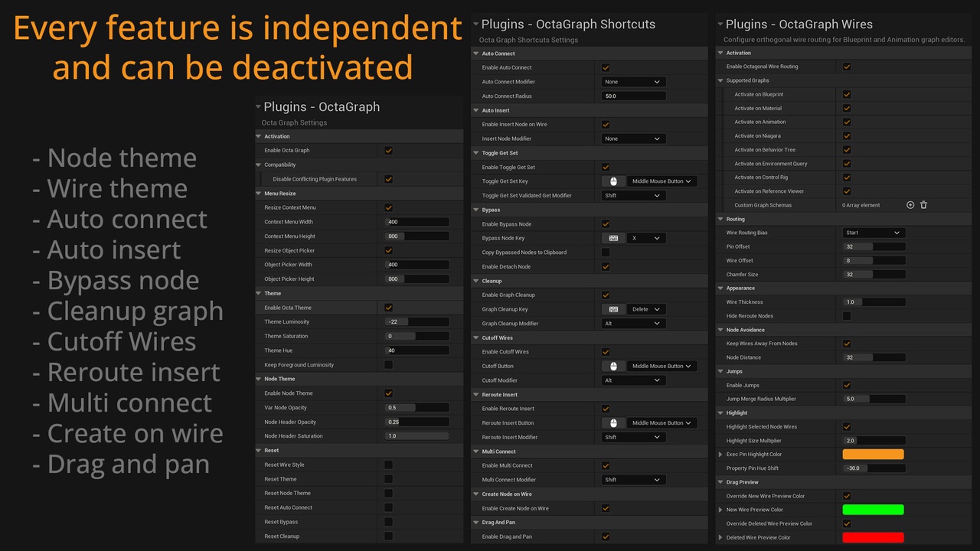The image size is (980, 551).
Task: Click the red Deleted Wire Preview Color swatch
Action: pos(873,537)
